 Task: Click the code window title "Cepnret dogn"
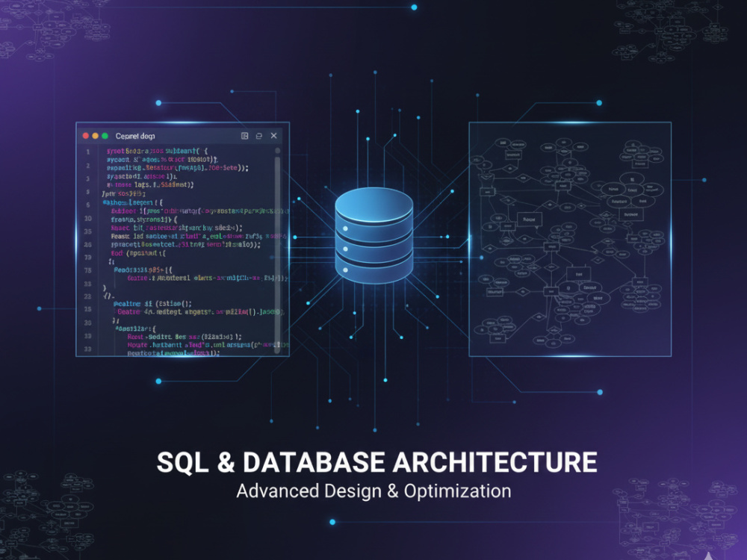pos(135,136)
